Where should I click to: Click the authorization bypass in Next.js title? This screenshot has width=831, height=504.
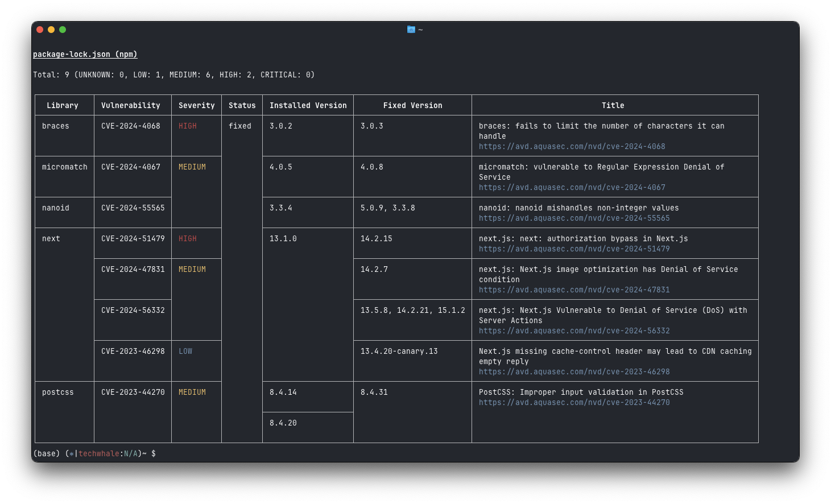click(x=584, y=239)
